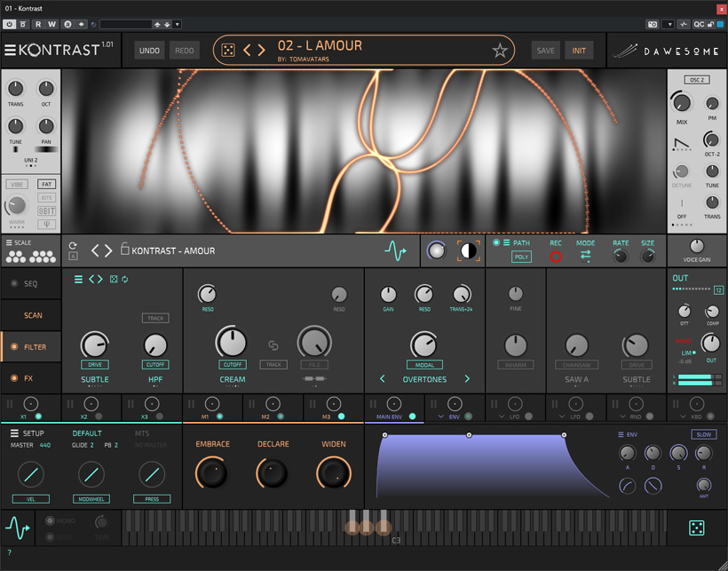Click the MODE swap arrows icon
This screenshot has height=571, width=728.
pyautogui.click(x=586, y=257)
